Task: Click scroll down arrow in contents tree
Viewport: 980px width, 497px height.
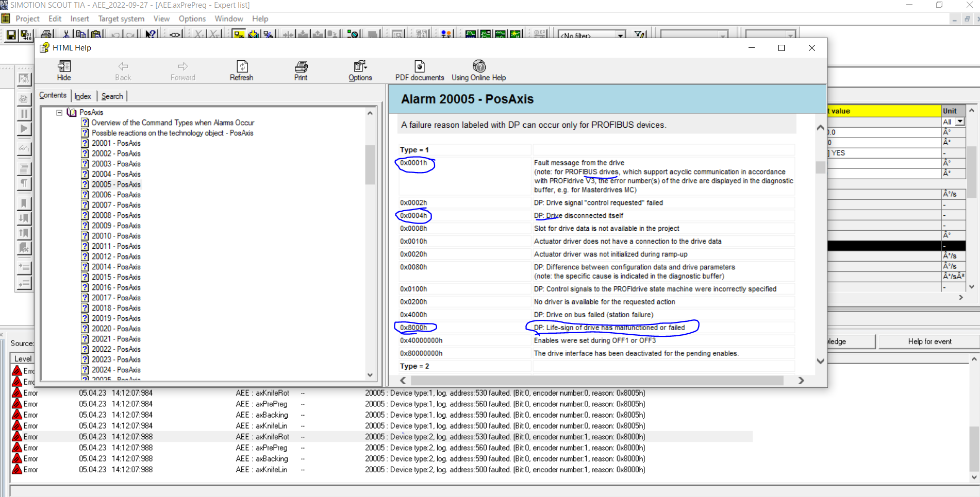Action: tap(370, 375)
